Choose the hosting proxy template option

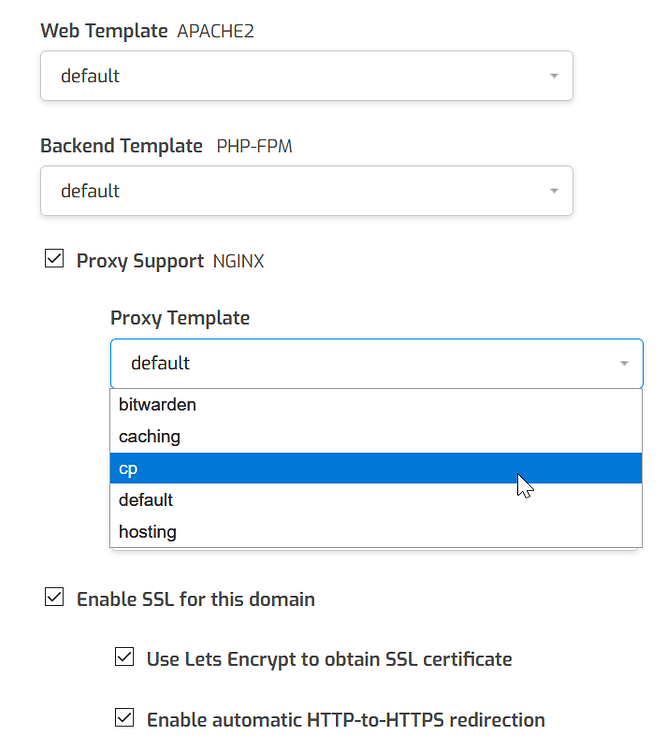376,531
